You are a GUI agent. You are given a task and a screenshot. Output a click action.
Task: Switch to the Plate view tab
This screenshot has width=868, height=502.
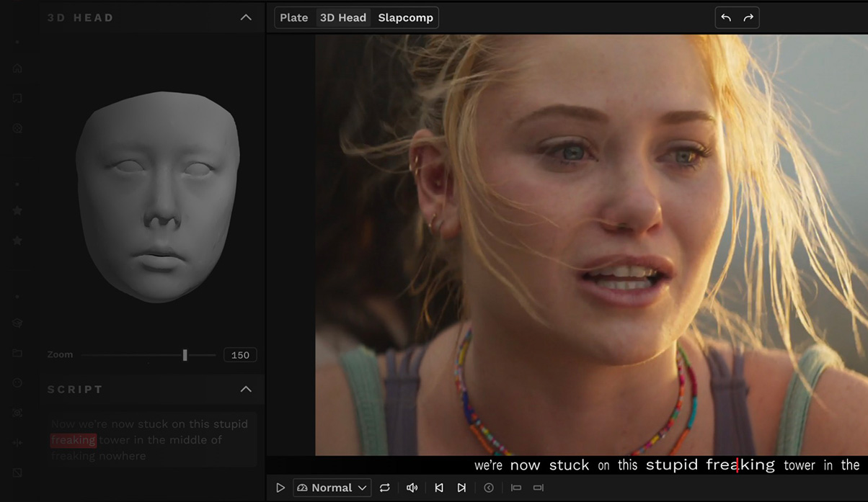(294, 18)
